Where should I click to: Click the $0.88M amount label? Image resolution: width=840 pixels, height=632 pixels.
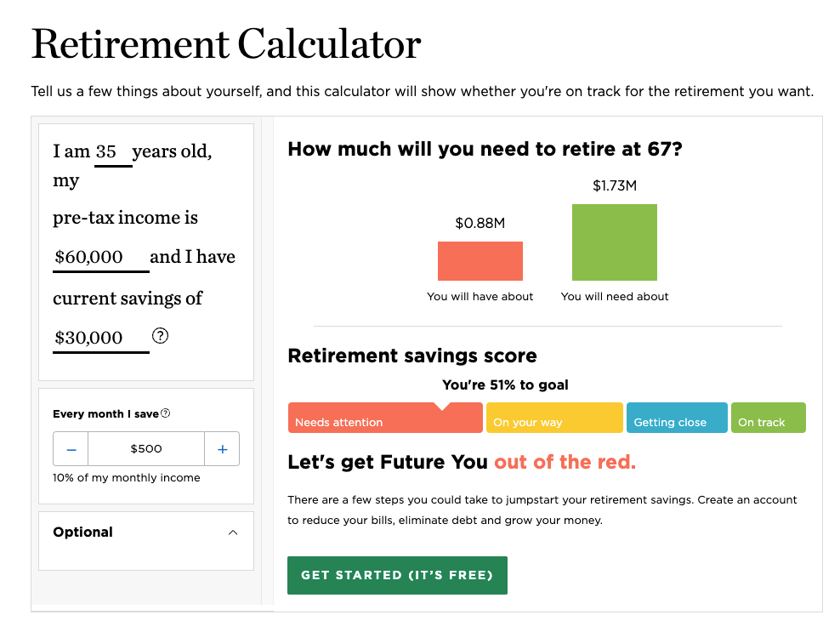click(480, 224)
